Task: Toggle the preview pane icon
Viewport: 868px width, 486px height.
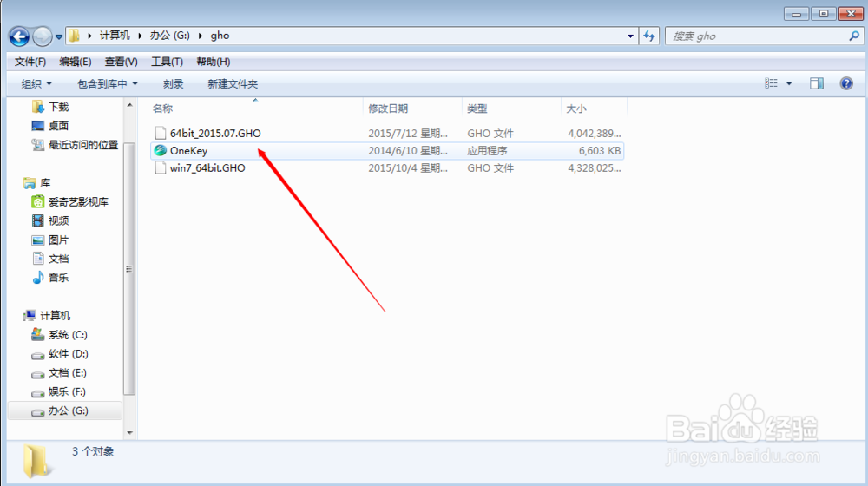Action: [x=817, y=83]
